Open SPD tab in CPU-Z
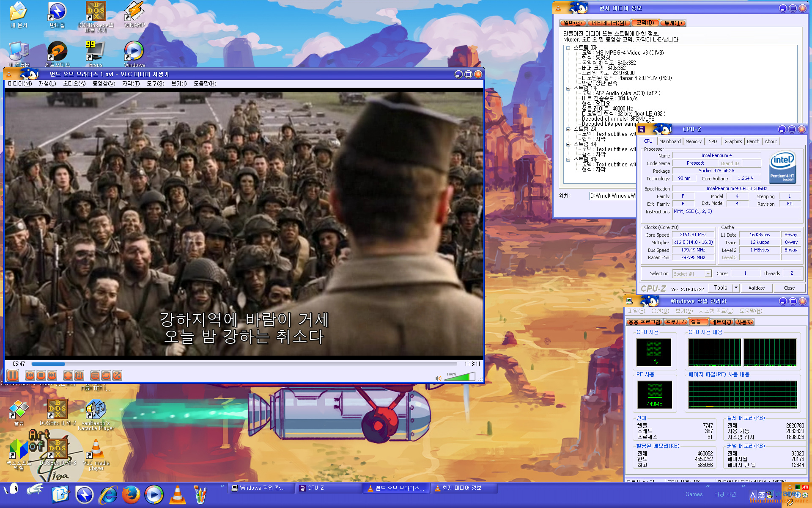This screenshot has height=508, width=812. click(x=713, y=141)
